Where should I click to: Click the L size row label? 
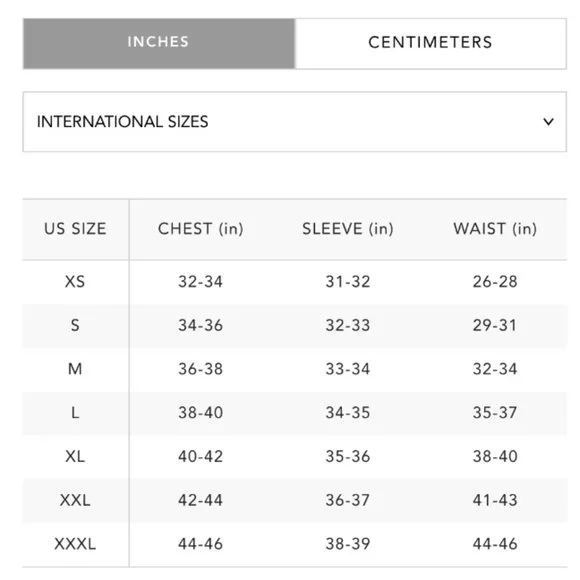point(75,413)
